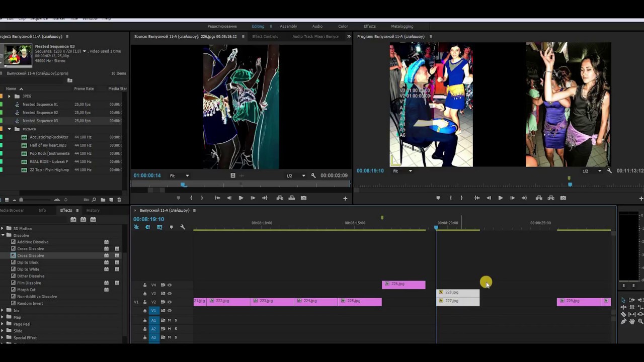This screenshot has height=362, width=644.
Task: Click Lift button in Program monitor
Action: coord(539,198)
